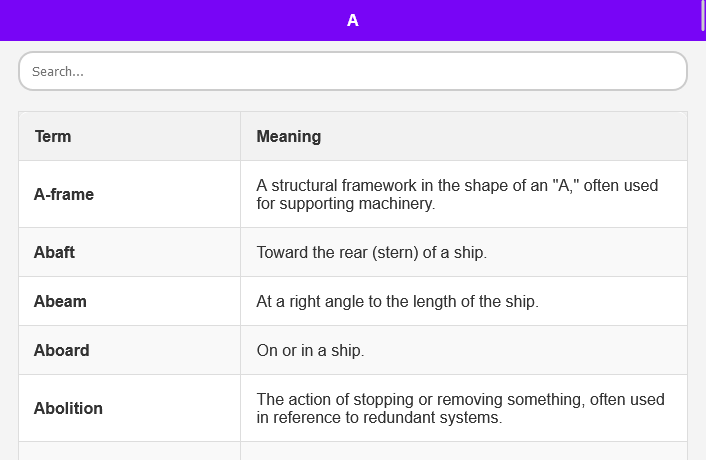
Task: Click the meaning 'At a right angle to the length'
Action: [397, 301]
